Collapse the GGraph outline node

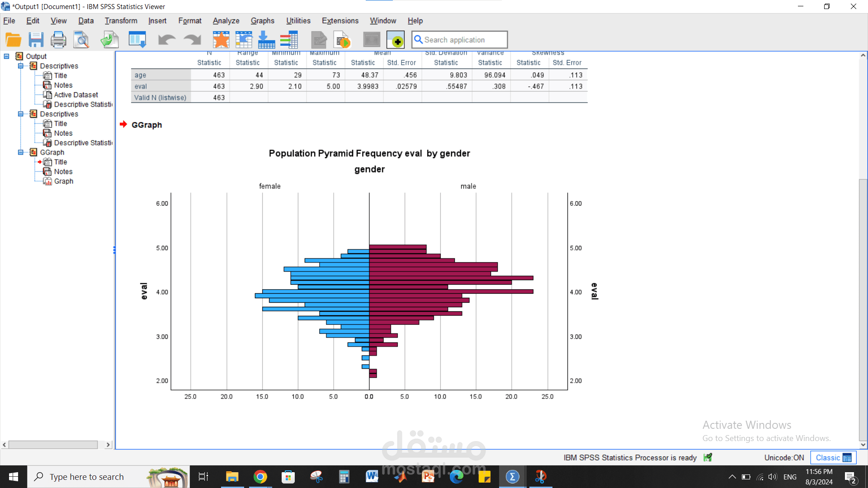click(21, 152)
